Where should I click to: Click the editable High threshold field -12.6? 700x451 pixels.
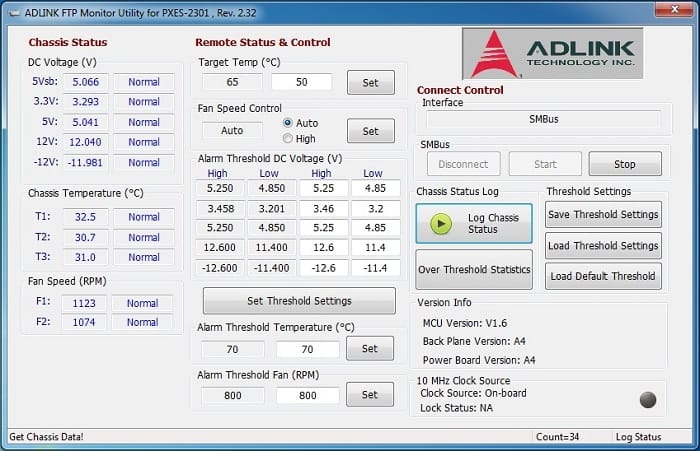click(x=324, y=268)
